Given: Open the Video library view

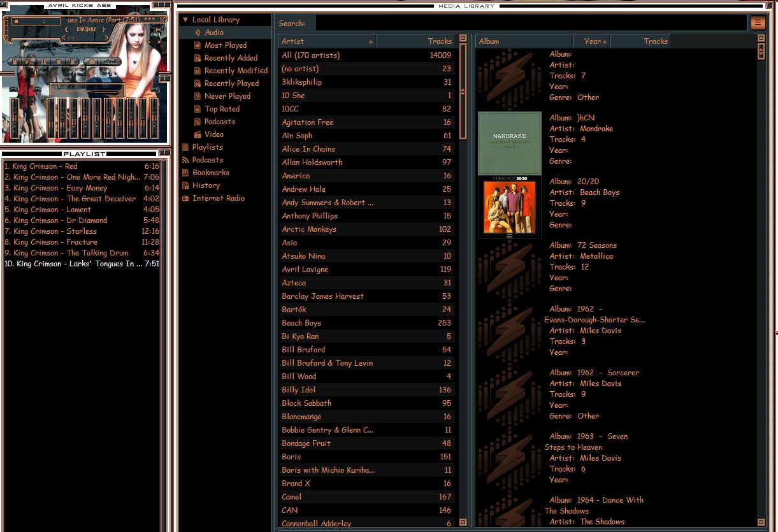Looking at the screenshot, I should 214,134.
